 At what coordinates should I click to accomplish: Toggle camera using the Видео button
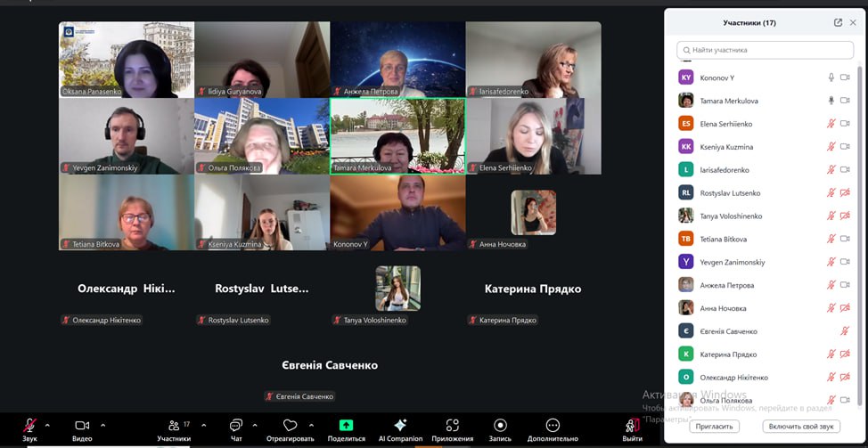[82, 426]
